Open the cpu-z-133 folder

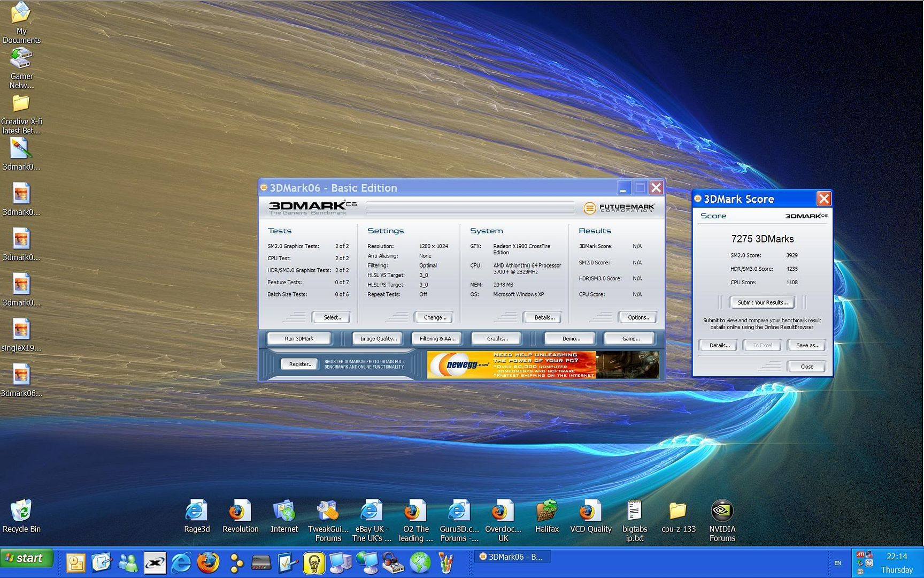pyautogui.click(x=678, y=516)
